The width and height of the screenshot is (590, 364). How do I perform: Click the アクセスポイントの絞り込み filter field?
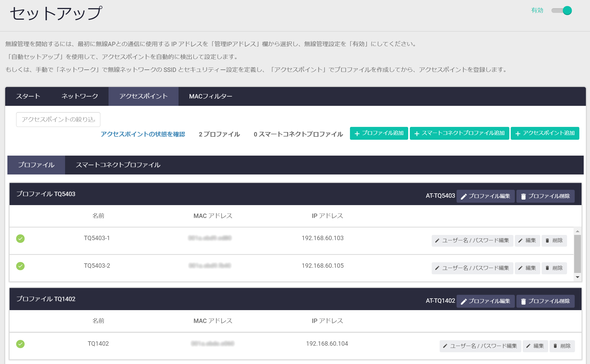coord(58,120)
